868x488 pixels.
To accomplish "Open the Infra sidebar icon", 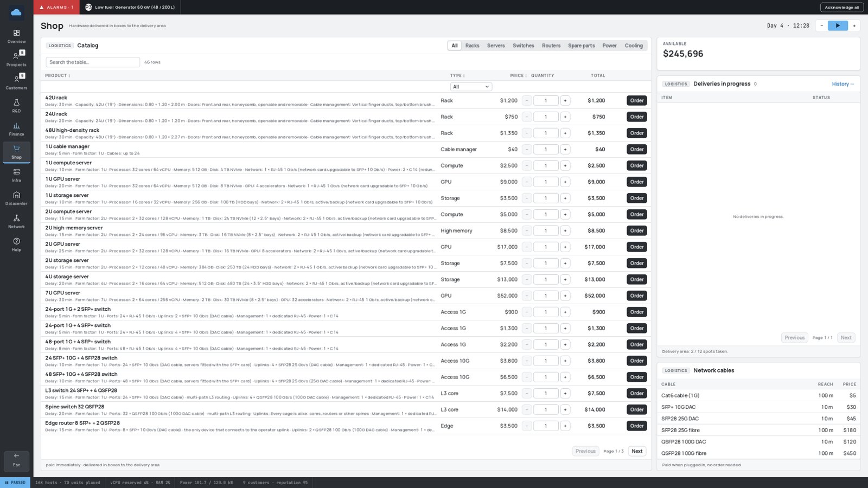I will pos(16,175).
